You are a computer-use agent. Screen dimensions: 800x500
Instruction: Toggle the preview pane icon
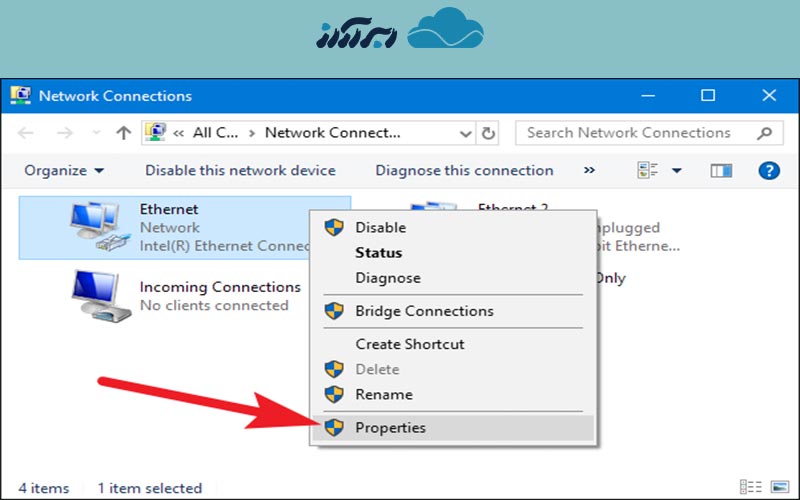point(721,171)
